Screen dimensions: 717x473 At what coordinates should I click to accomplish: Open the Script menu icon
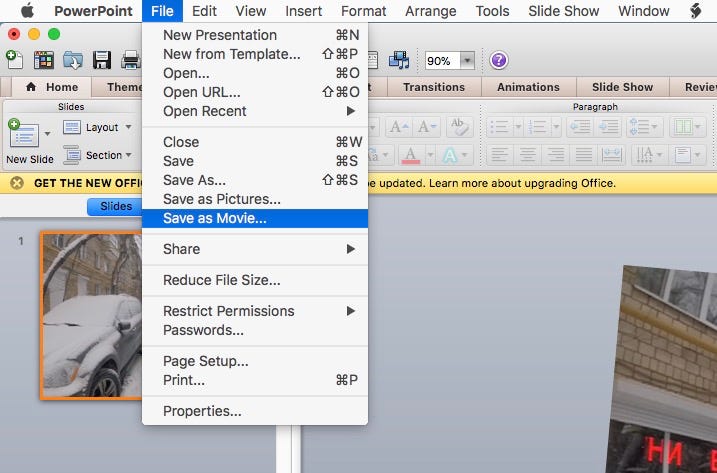coord(696,11)
